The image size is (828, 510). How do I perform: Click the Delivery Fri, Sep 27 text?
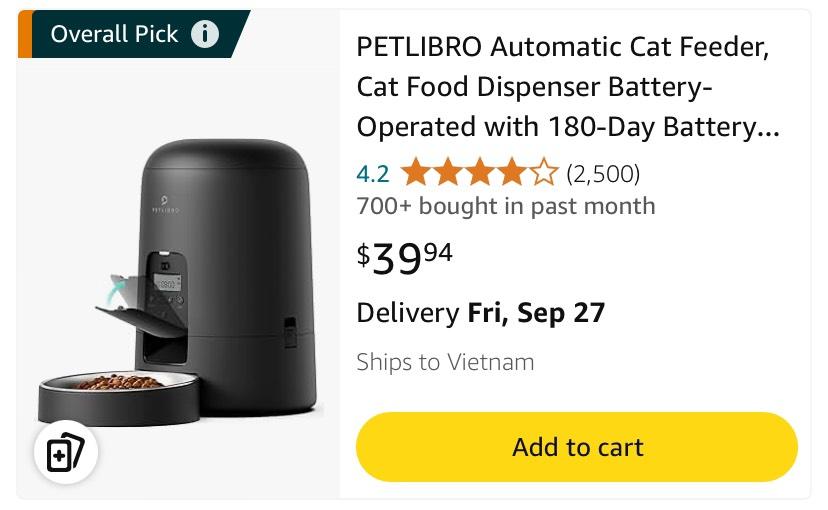[x=480, y=313]
